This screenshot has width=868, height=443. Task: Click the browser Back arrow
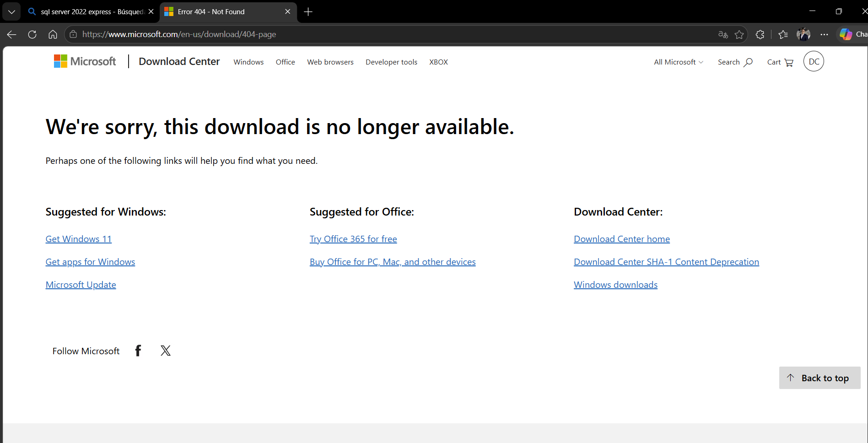[x=12, y=34]
